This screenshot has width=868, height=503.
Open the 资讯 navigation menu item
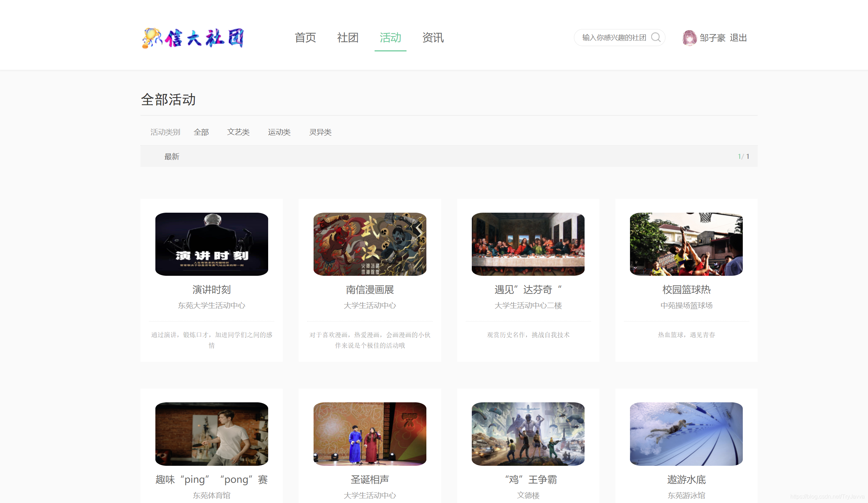pyautogui.click(x=433, y=38)
